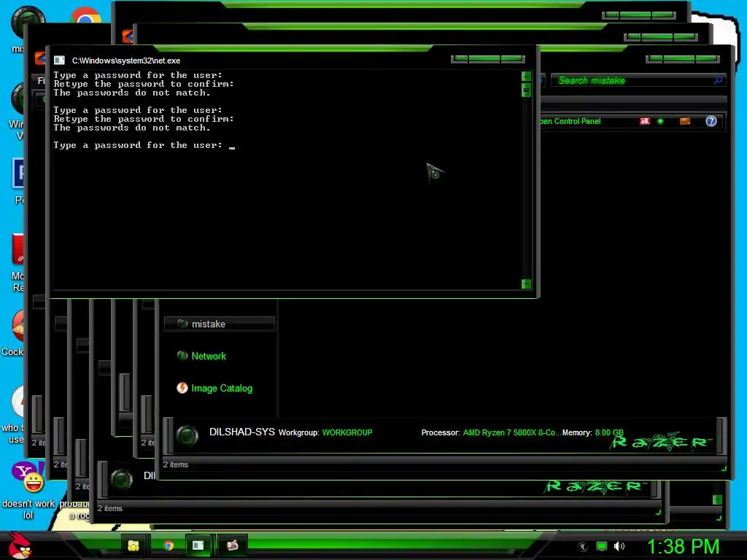The width and height of the screenshot is (747, 560).
Task: Open Network in the navigation pane
Action: (209, 356)
